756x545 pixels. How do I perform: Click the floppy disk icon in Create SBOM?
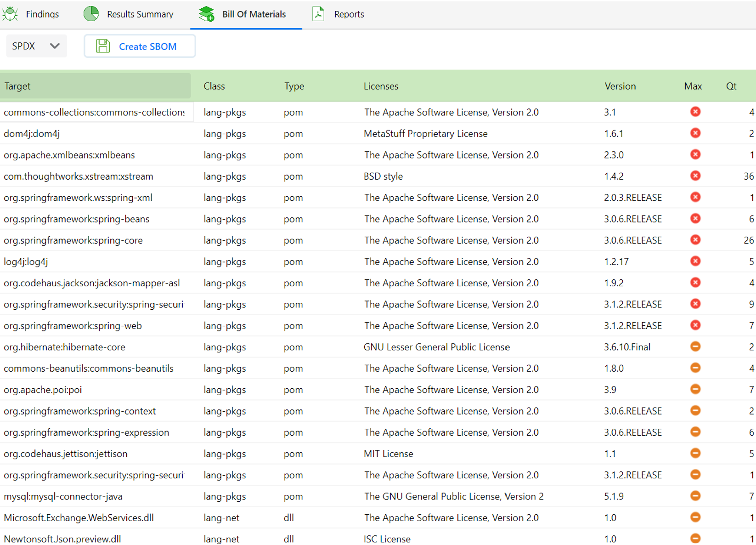pyautogui.click(x=103, y=46)
